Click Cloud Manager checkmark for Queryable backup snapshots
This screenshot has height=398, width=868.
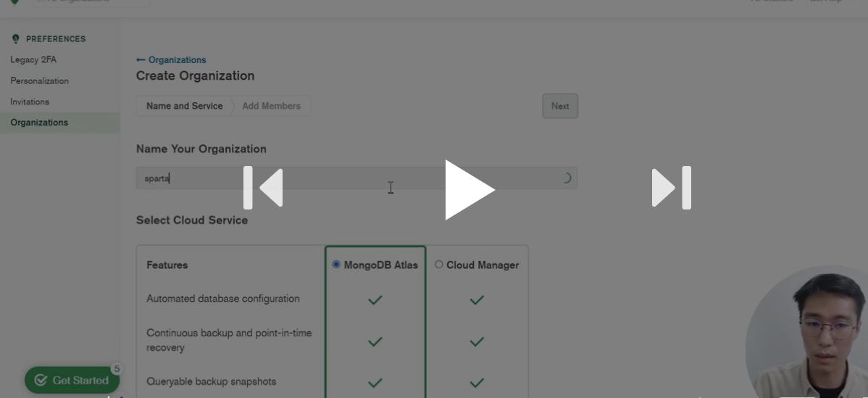[x=477, y=383]
